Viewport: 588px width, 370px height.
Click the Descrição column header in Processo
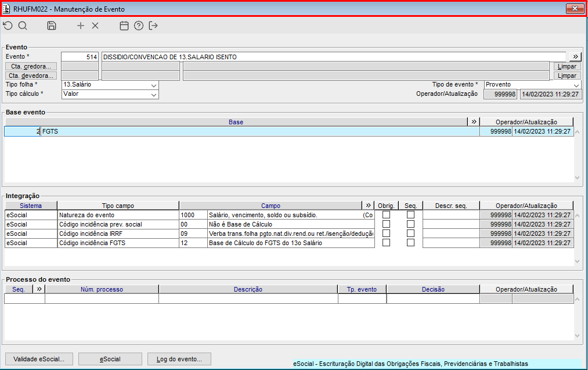click(248, 289)
